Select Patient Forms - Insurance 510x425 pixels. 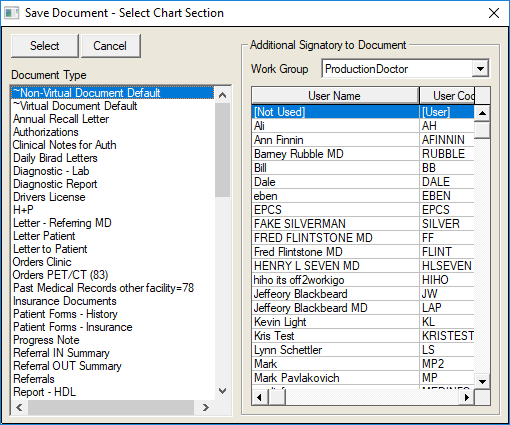pos(113,327)
